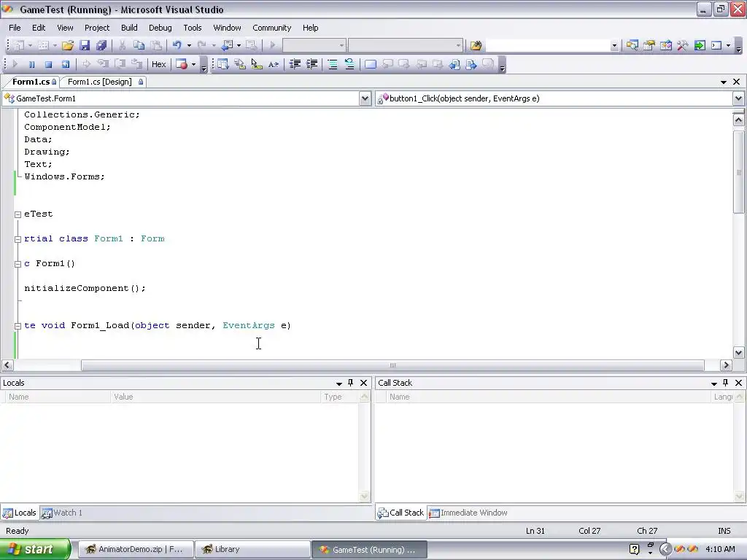Collapse the partial class Form1 block
This screenshot has height=560, width=747.
[x=18, y=239]
